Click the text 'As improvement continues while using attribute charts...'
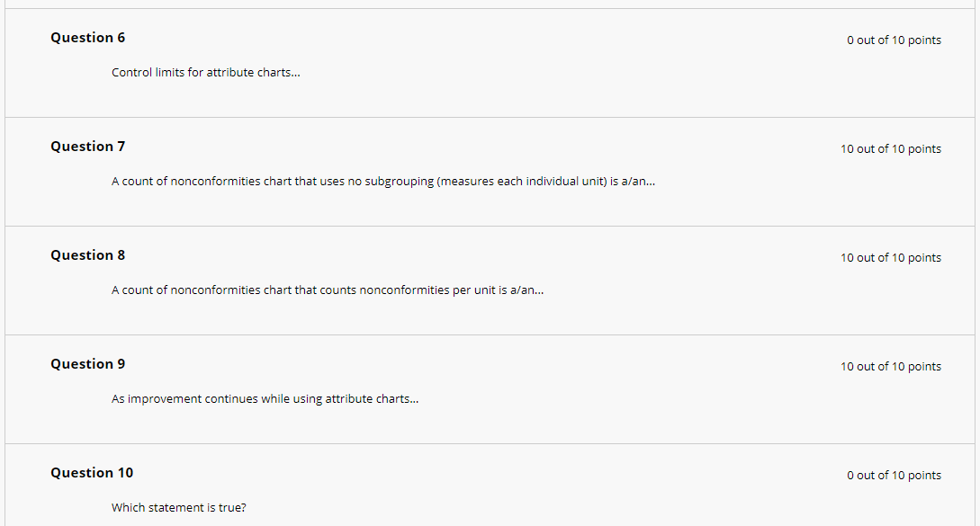980x526 pixels. click(x=265, y=398)
